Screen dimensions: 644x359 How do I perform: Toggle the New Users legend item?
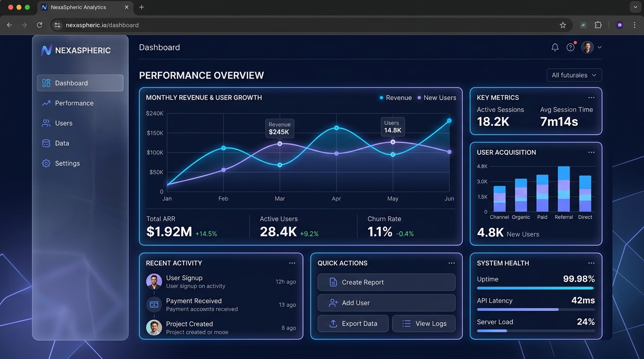click(437, 98)
